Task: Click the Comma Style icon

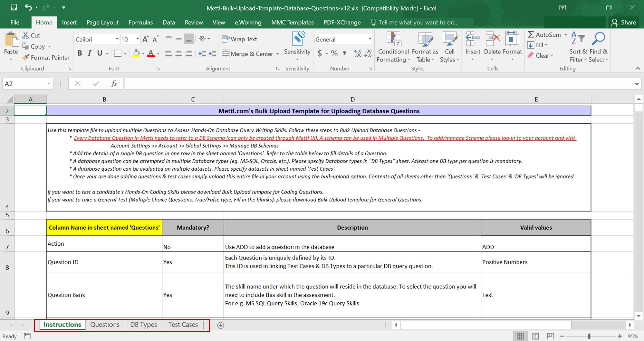Action: 344,53
